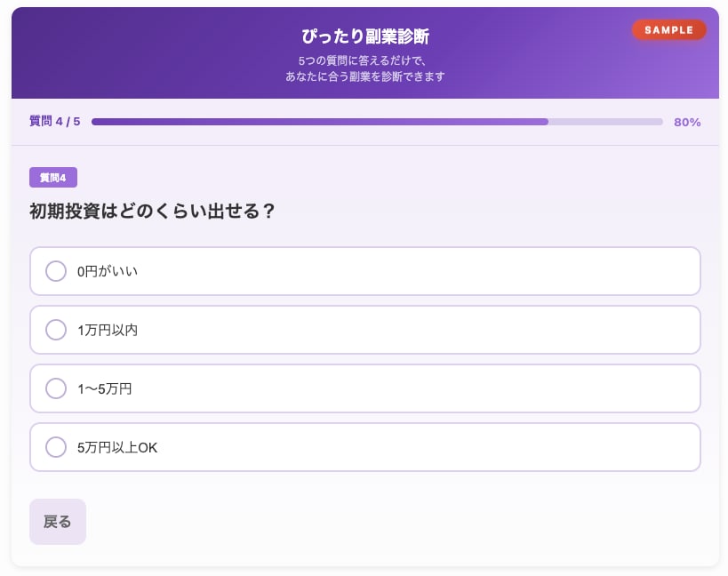This screenshot has height=576, width=728.
Task: Click the 質問4 tag label
Action: point(53,177)
